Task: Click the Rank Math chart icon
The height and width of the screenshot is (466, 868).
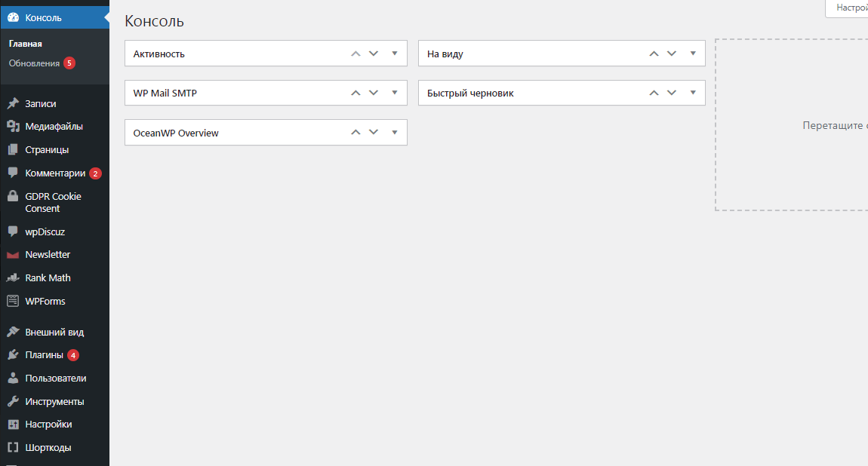Action: (13, 278)
